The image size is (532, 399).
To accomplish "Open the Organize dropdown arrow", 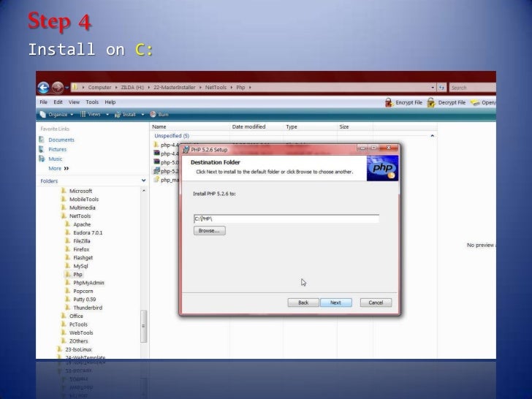I will click(72, 115).
